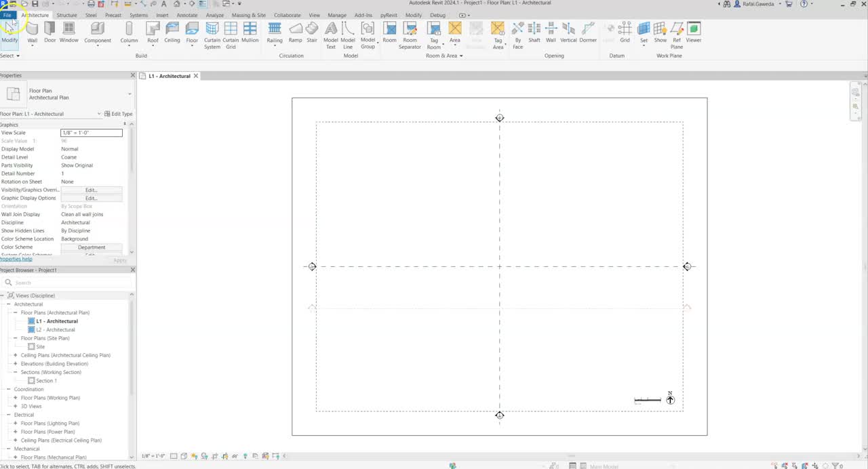This screenshot has height=469, width=868.
Task: Expand the Room & Area panel dropdown
Action: pyautogui.click(x=444, y=56)
